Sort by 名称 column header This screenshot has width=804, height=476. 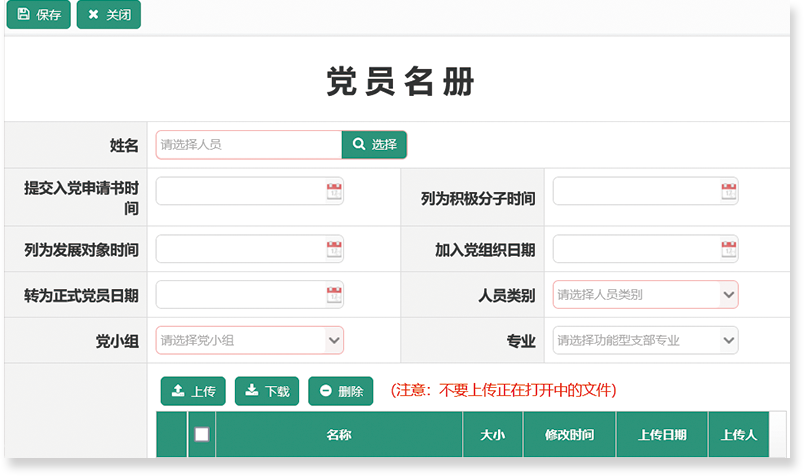tap(339, 435)
